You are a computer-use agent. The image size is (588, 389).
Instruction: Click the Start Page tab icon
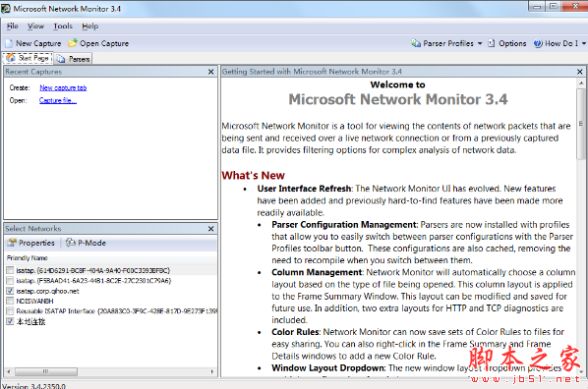(11, 58)
